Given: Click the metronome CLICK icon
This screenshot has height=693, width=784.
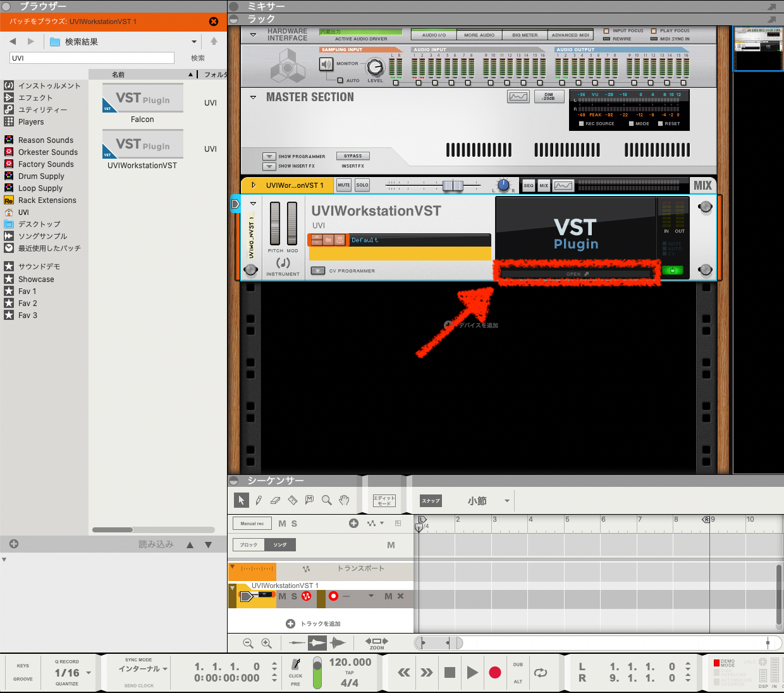Looking at the screenshot, I should click(x=296, y=664).
